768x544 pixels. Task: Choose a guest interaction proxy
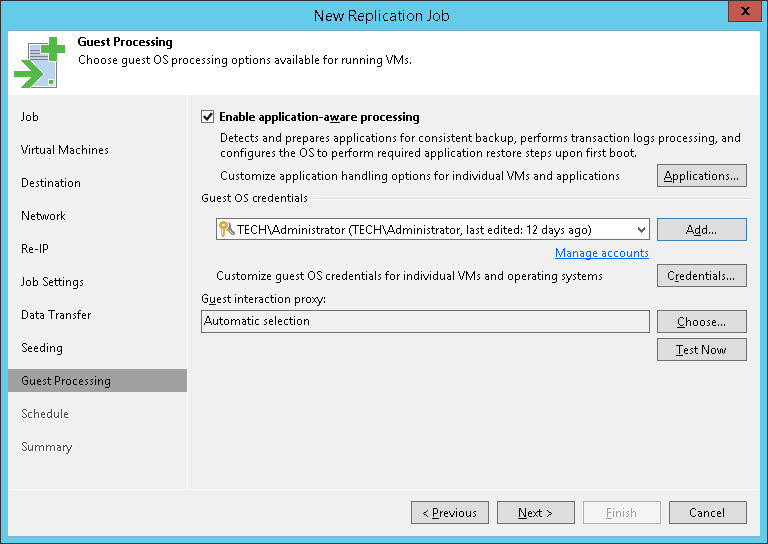(701, 322)
